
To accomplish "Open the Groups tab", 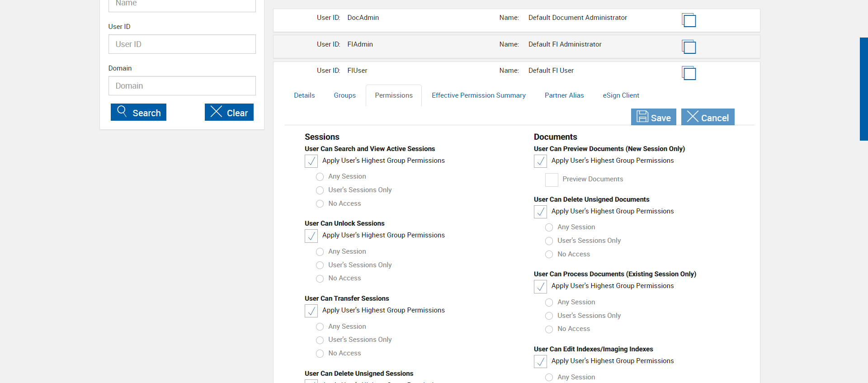I will [x=344, y=95].
